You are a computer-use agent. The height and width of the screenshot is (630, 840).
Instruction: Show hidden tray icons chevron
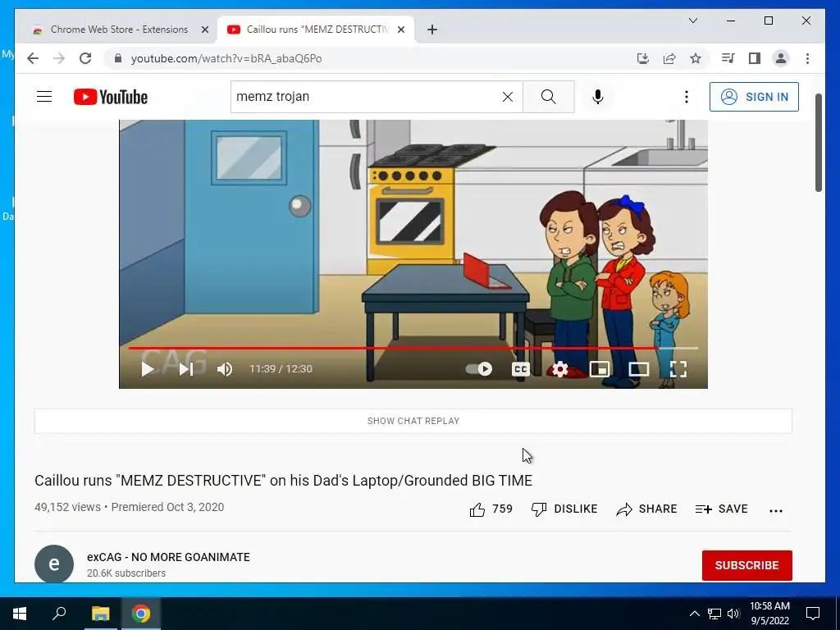(x=694, y=614)
